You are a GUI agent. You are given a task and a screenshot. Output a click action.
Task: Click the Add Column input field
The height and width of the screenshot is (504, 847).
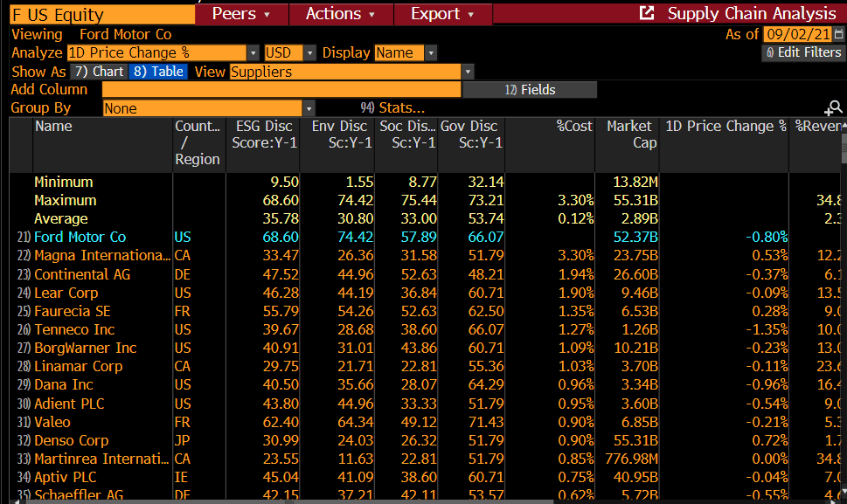281,90
